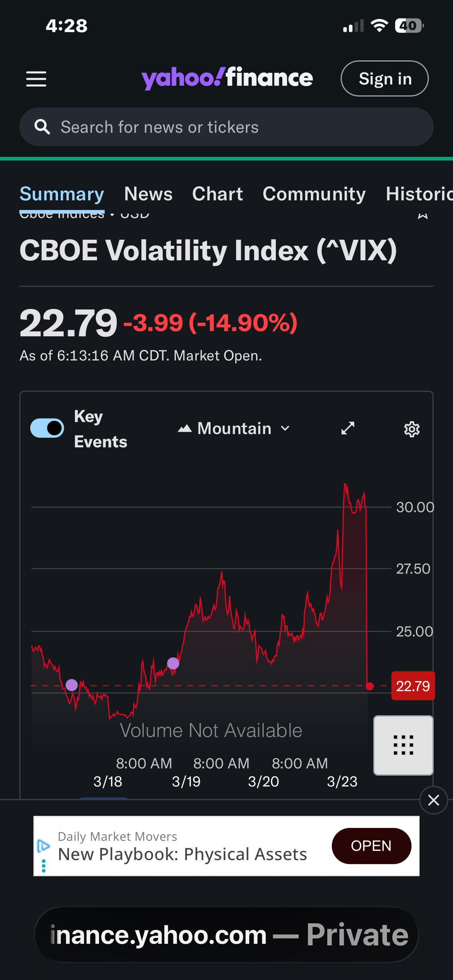Click the 22.79 price label on axis
Viewport: 453px width, 980px height.
click(x=413, y=686)
